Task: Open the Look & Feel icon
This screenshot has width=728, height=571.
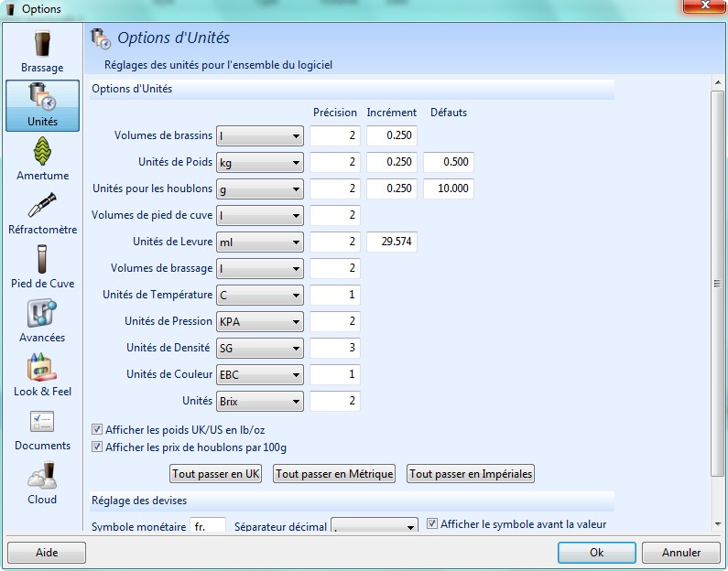Action: click(x=42, y=368)
